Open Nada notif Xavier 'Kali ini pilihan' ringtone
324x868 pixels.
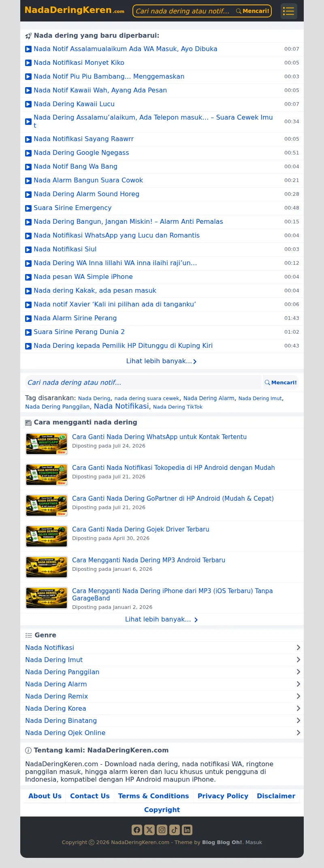115,304
